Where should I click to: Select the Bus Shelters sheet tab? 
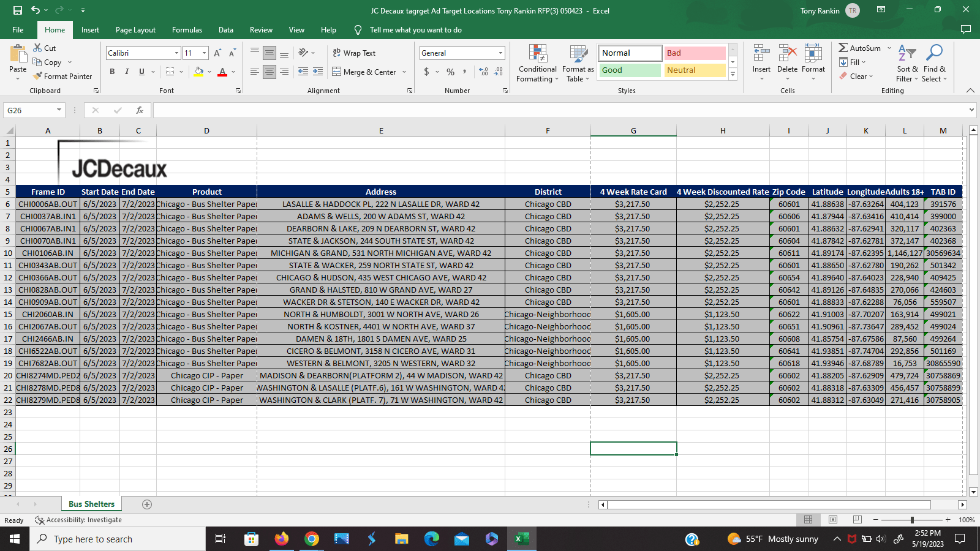click(x=92, y=504)
